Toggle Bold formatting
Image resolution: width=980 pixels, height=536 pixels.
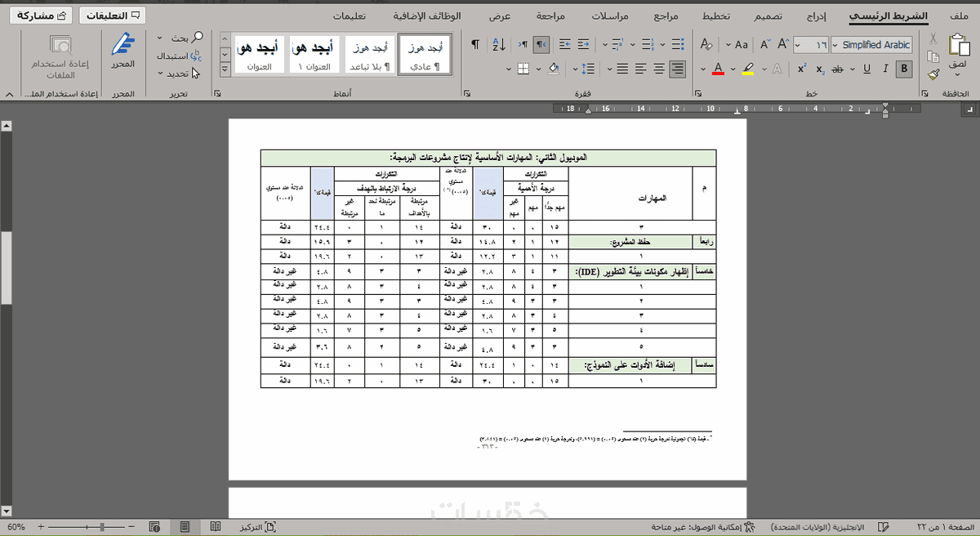(x=904, y=69)
